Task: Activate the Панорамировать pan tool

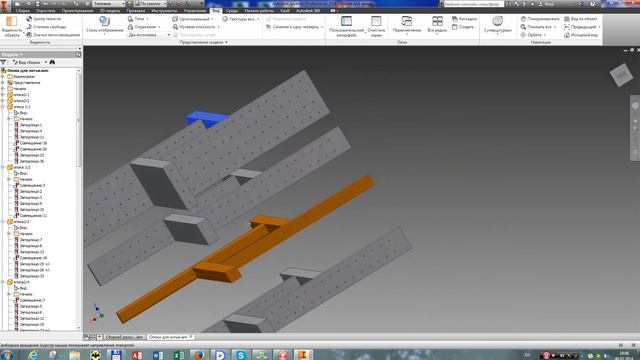Action: [x=540, y=19]
